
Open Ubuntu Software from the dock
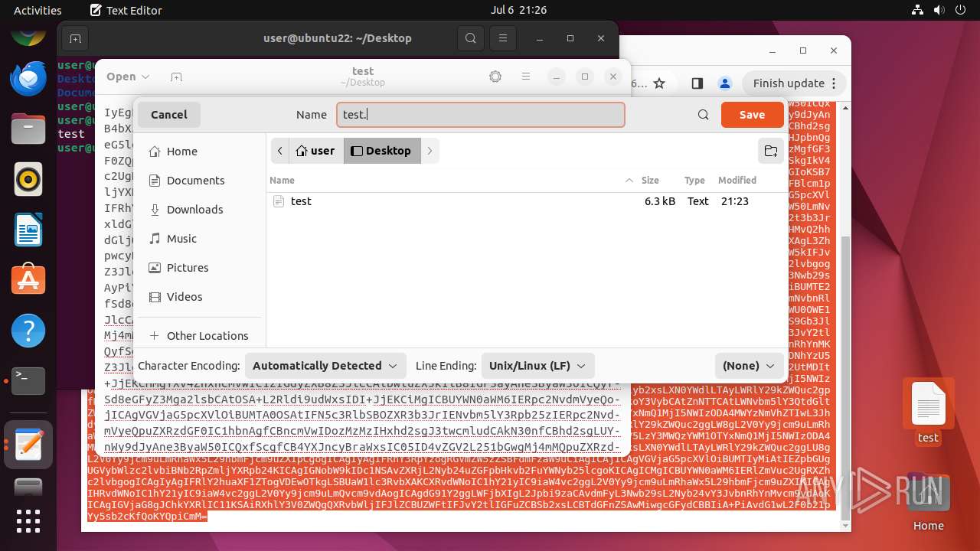pos(28,280)
